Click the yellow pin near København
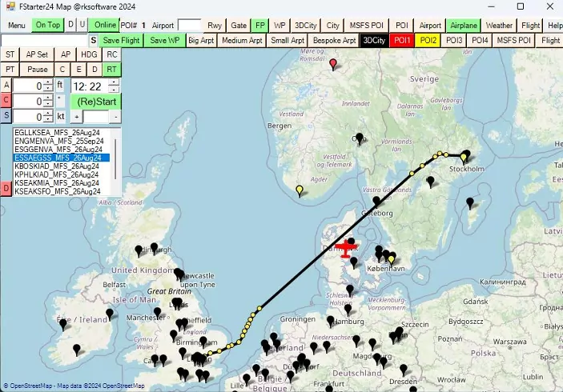 390,258
